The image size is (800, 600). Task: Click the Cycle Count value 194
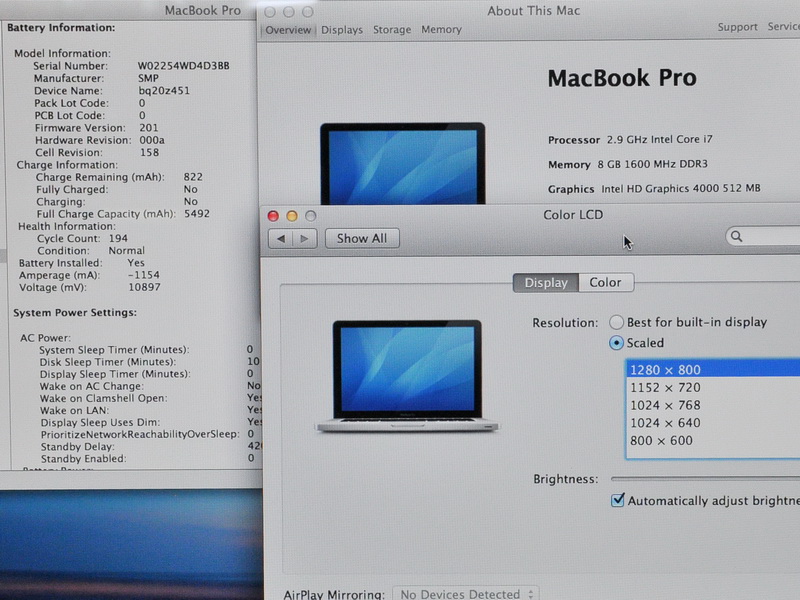point(118,238)
